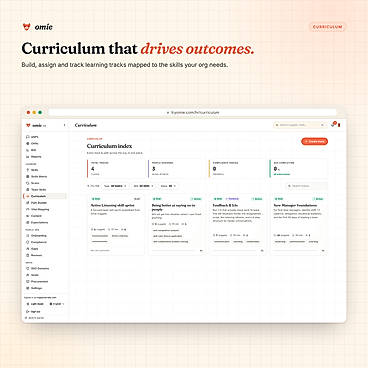Open Active Listening skill sprint card
This screenshot has height=368, width=368.
[x=116, y=224]
